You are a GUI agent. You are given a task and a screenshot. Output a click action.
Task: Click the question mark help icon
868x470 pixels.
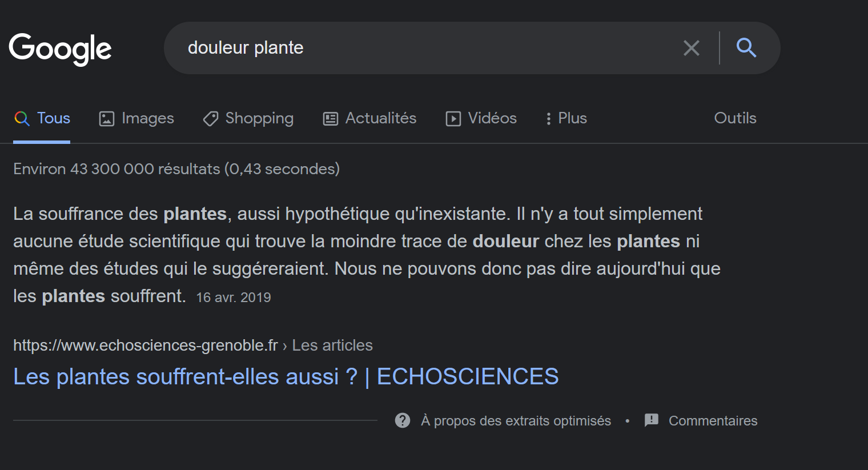403,421
